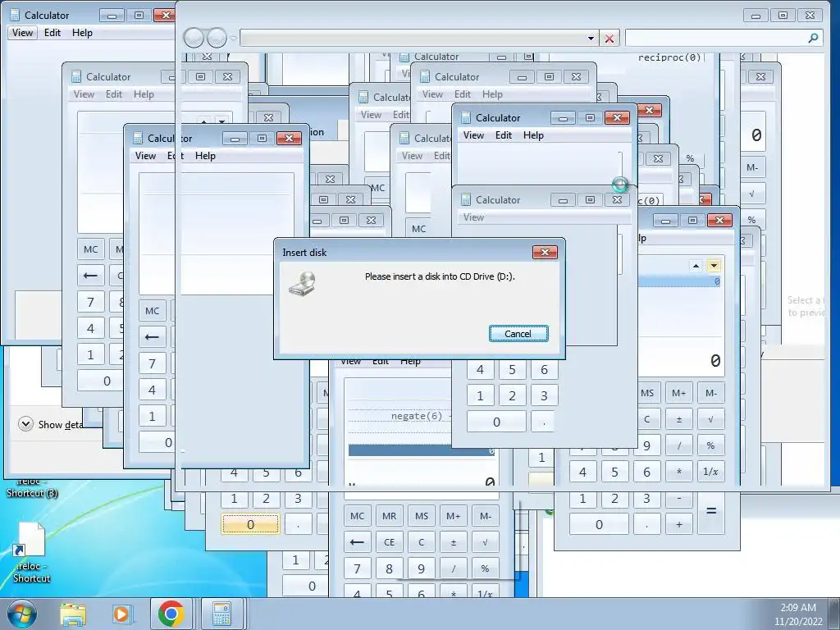
Task: Click the magnifier search icon in Explorer
Action: tap(813, 38)
